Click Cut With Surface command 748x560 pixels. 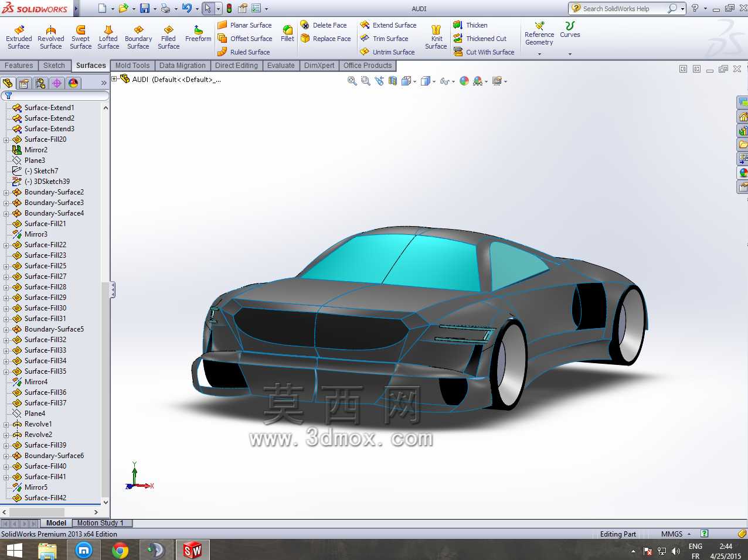[x=484, y=52]
